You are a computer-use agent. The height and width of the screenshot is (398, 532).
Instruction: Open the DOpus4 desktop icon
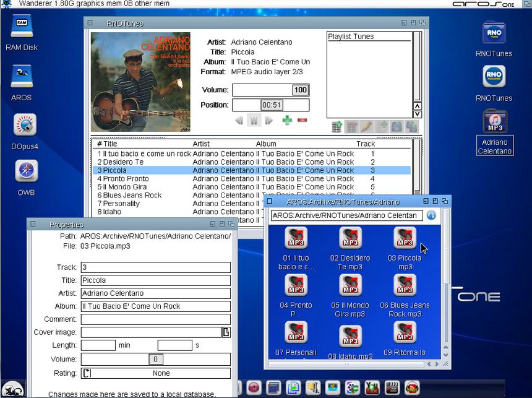25,125
